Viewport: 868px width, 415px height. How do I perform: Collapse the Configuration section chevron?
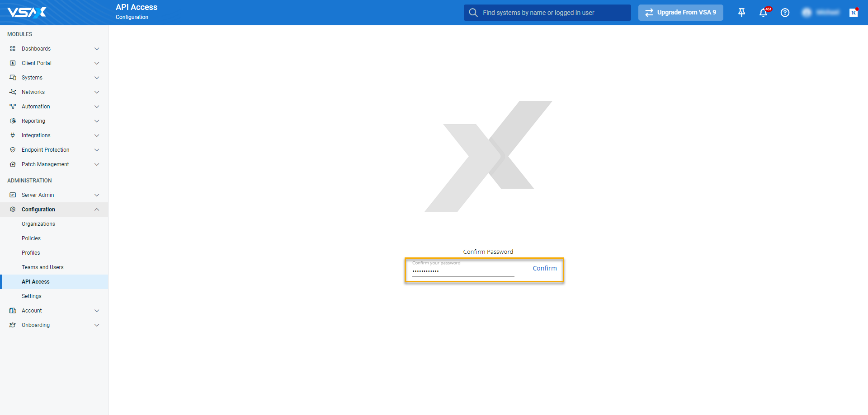pyautogui.click(x=97, y=210)
